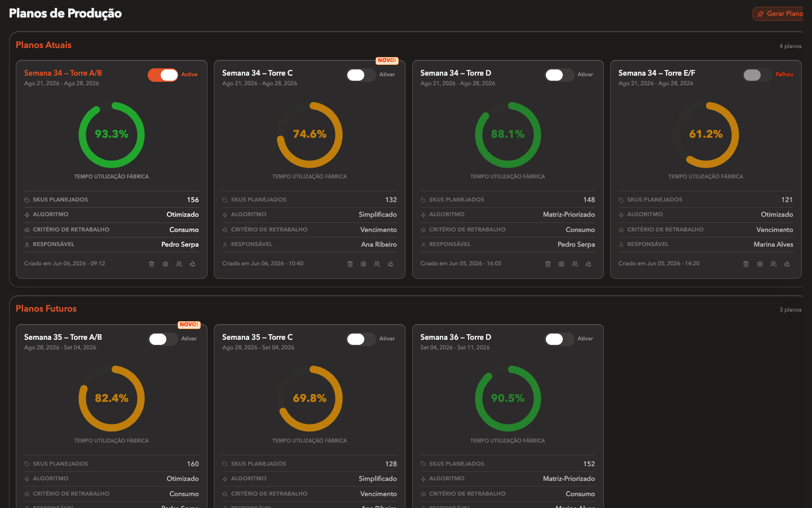
Task: Toggle the failed Semana 34 – Torre E/F switch
Action: tap(757, 75)
